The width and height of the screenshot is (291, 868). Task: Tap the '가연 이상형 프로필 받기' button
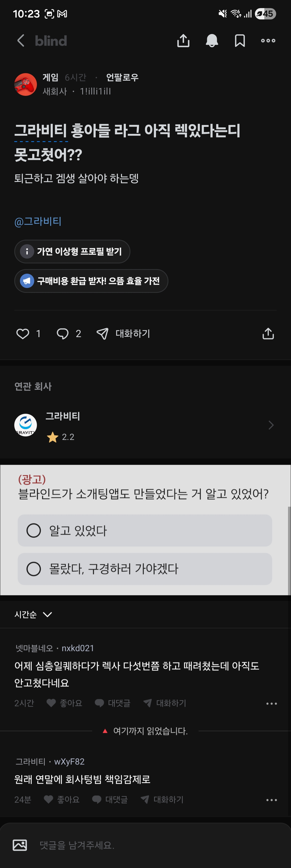[72, 251]
